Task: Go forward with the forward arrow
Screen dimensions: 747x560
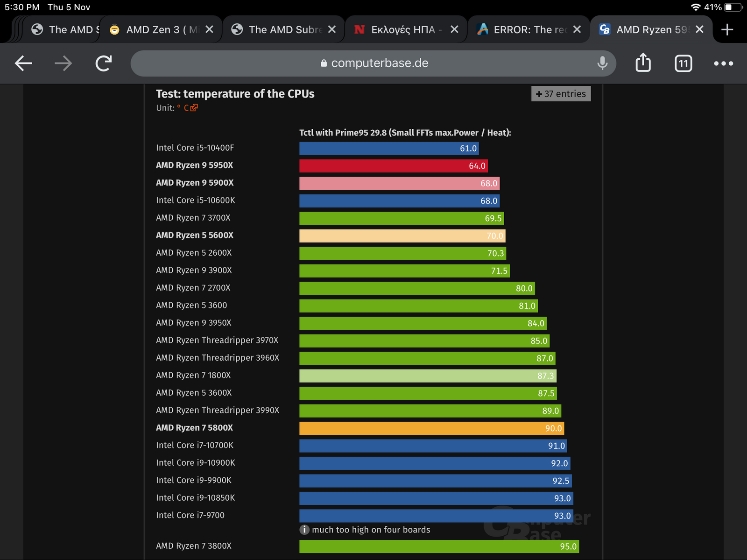Action: (63, 63)
